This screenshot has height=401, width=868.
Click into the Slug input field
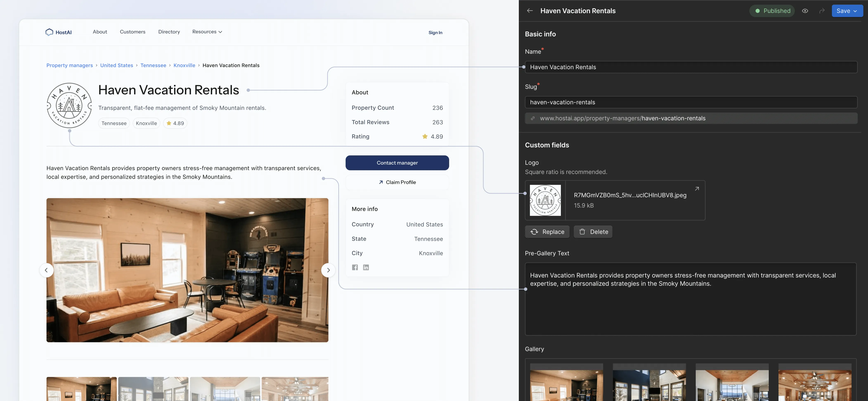tap(691, 102)
